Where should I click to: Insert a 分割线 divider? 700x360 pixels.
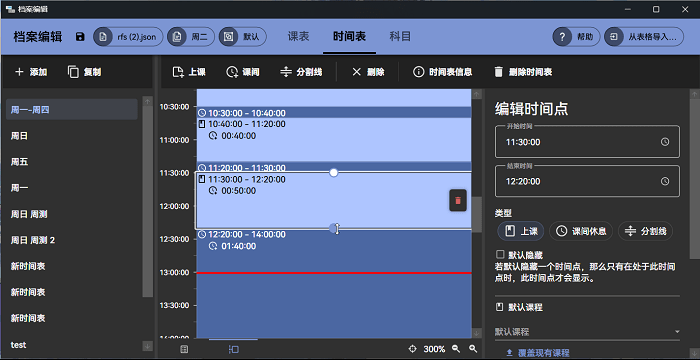pyautogui.click(x=301, y=72)
